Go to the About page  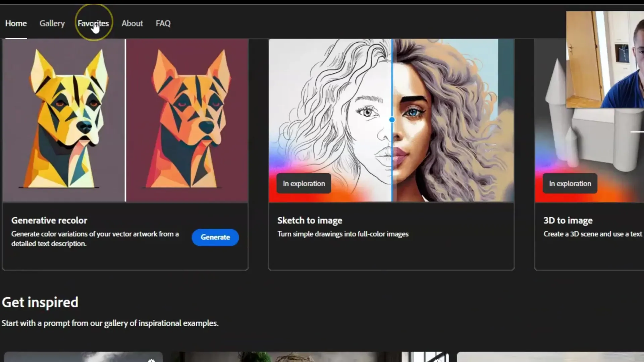132,23
